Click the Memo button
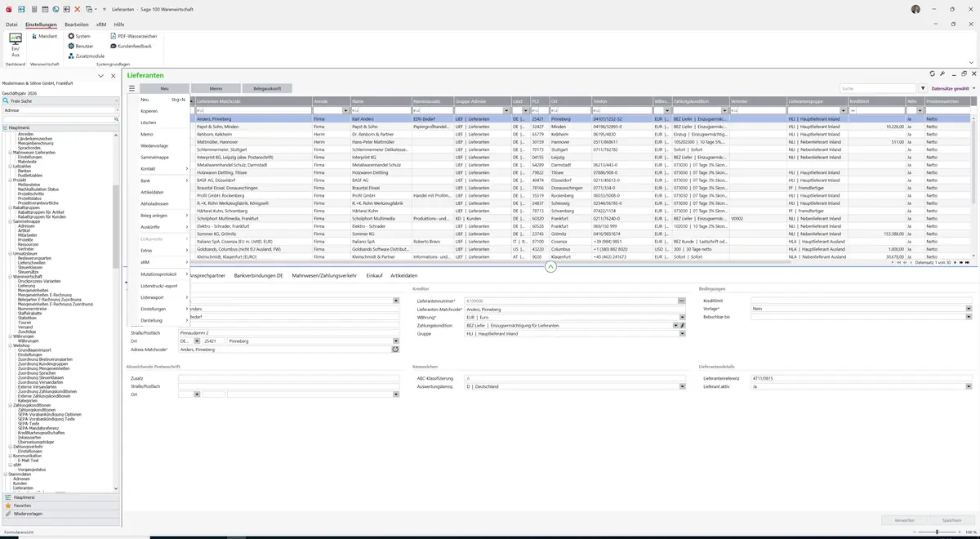The width and height of the screenshot is (980, 539). pyautogui.click(x=216, y=88)
